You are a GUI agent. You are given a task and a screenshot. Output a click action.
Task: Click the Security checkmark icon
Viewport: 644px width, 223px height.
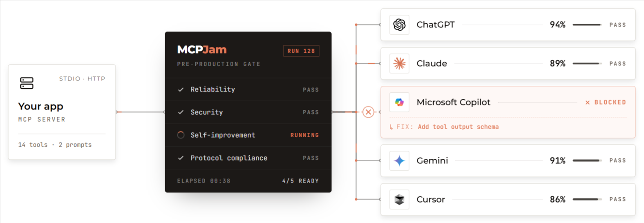181,112
